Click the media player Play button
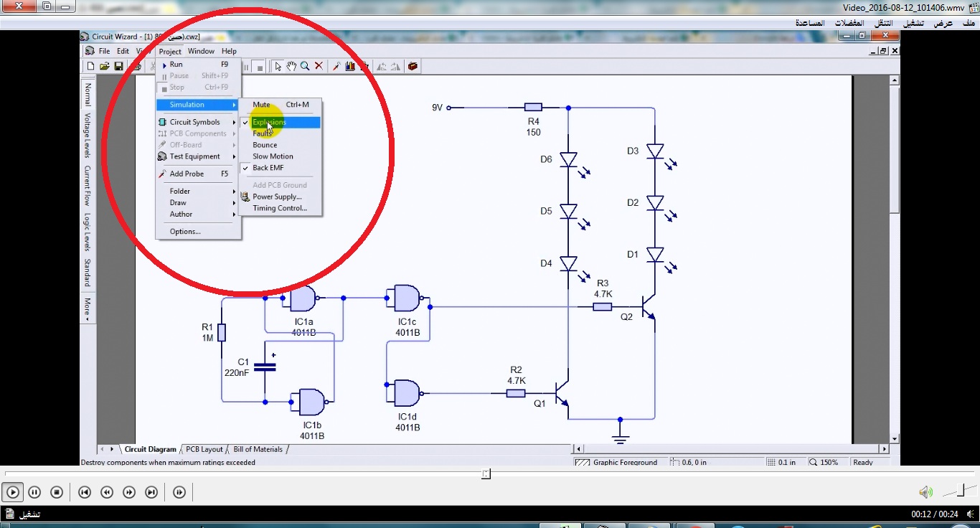Image resolution: width=980 pixels, height=528 pixels. [x=13, y=492]
